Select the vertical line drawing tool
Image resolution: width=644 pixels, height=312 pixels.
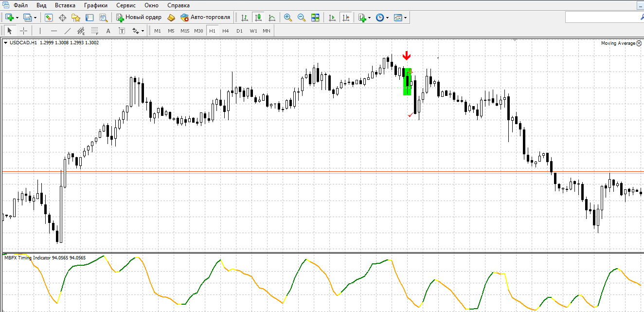[40, 31]
